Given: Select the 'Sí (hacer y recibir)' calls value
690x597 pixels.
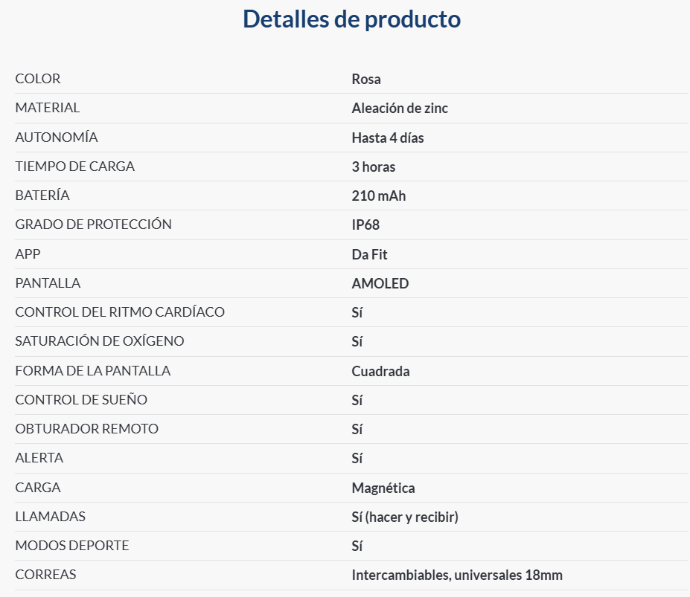Looking at the screenshot, I should tap(405, 517).
